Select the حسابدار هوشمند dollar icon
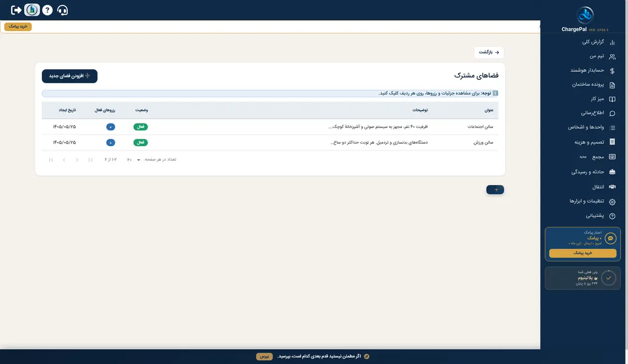Screen dimensions: 628x364 coord(612,71)
